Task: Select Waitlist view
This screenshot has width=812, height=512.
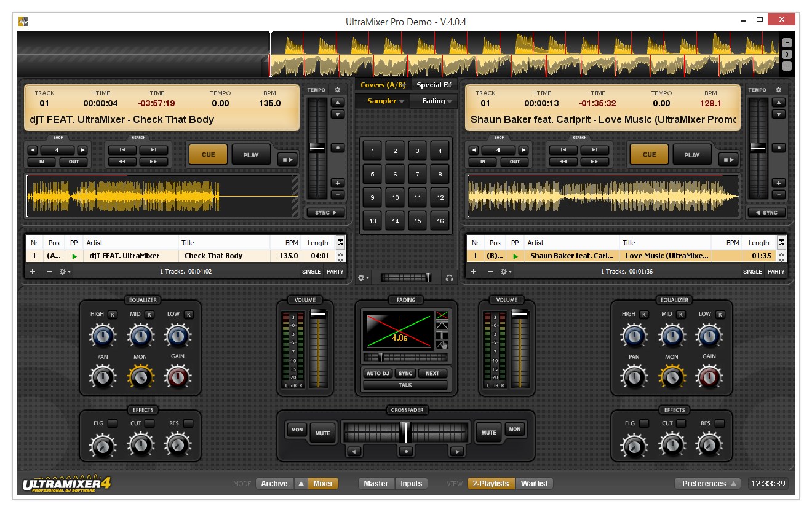Action: click(535, 484)
